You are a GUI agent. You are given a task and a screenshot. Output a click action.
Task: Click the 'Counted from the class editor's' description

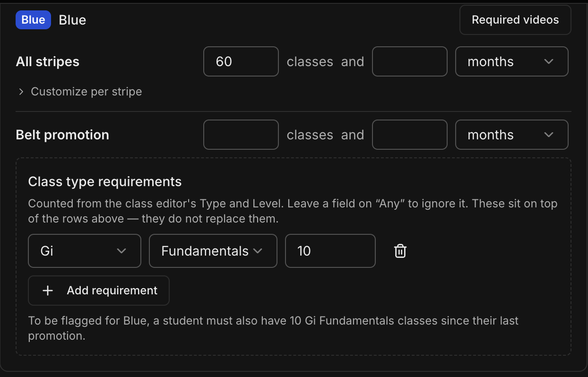[293, 211]
